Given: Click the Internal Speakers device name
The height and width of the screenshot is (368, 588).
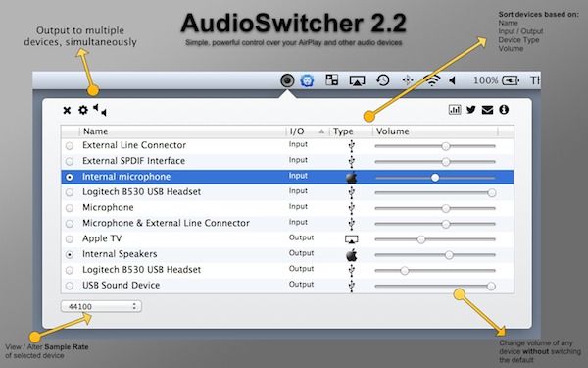Looking at the screenshot, I should 120,254.
